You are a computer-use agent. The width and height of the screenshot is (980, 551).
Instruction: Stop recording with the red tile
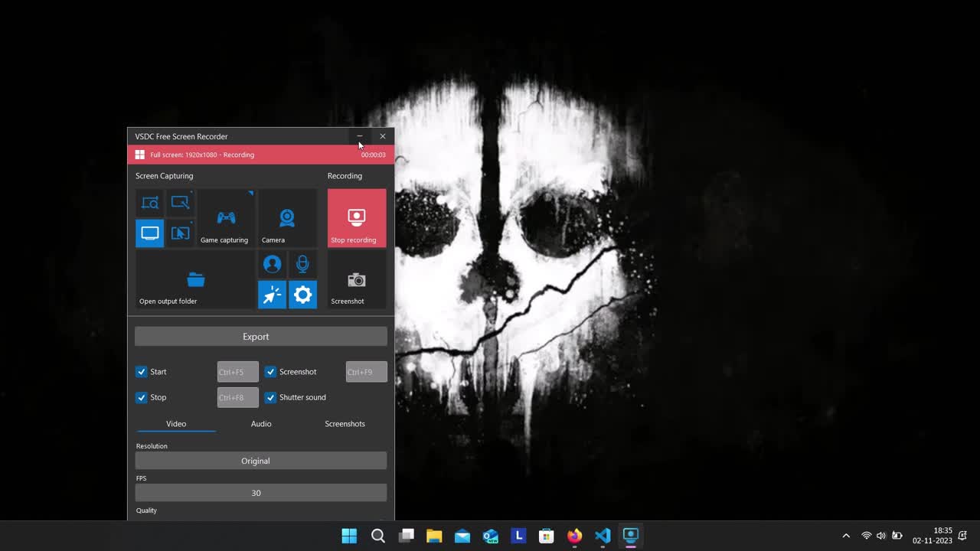[x=357, y=219]
